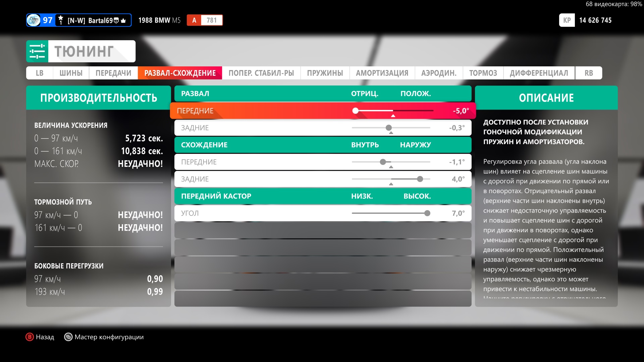Image resolution: width=644 pixels, height=362 pixels.
Task: Select the ДИФФЕРЕНЦИАЛ tab
Action: coord(539,73)
